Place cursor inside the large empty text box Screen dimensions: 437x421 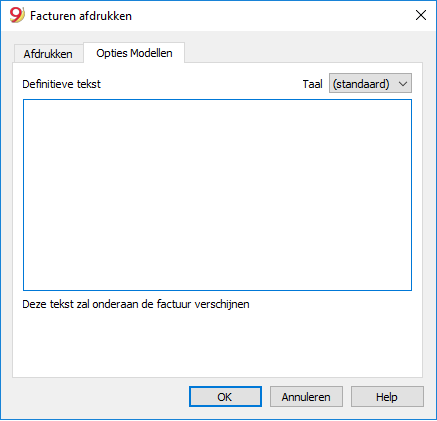click(217, 195)
